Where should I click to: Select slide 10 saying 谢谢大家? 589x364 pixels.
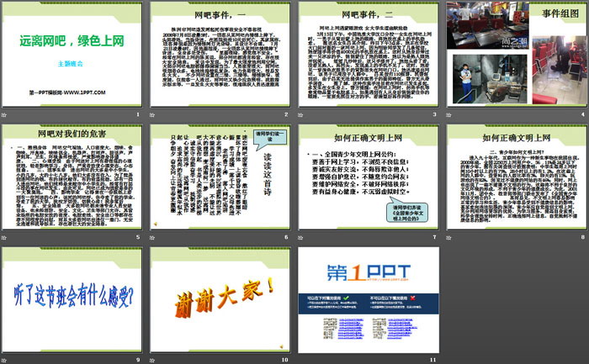pyautogui.click(x=220, y=300)
